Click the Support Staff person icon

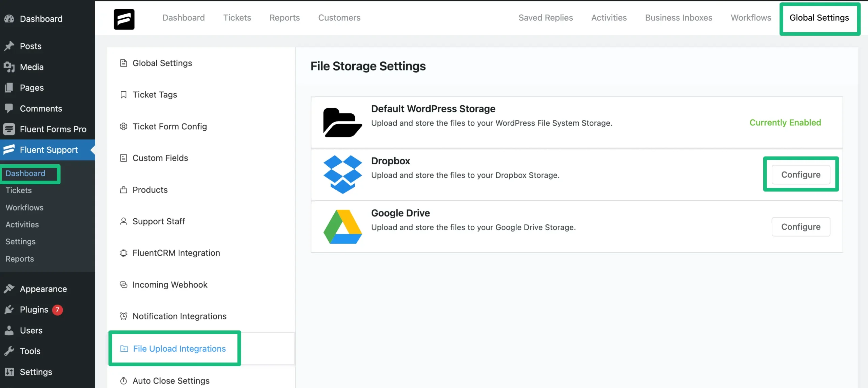click(x=123, y=221)
